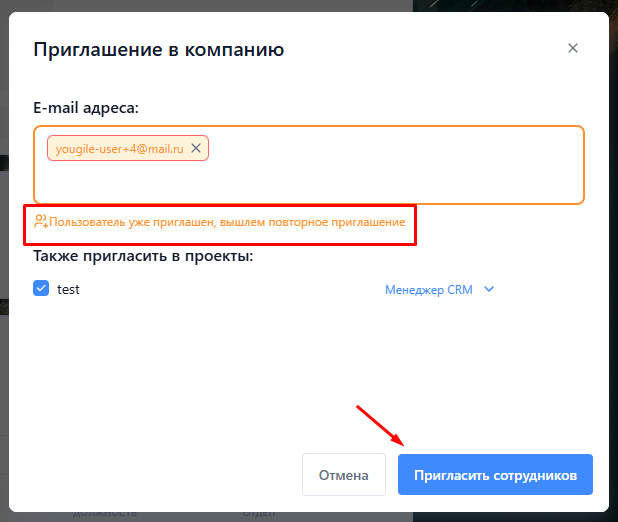Select the yougile-user+4@mail.ru address tag text

(119, 149)
